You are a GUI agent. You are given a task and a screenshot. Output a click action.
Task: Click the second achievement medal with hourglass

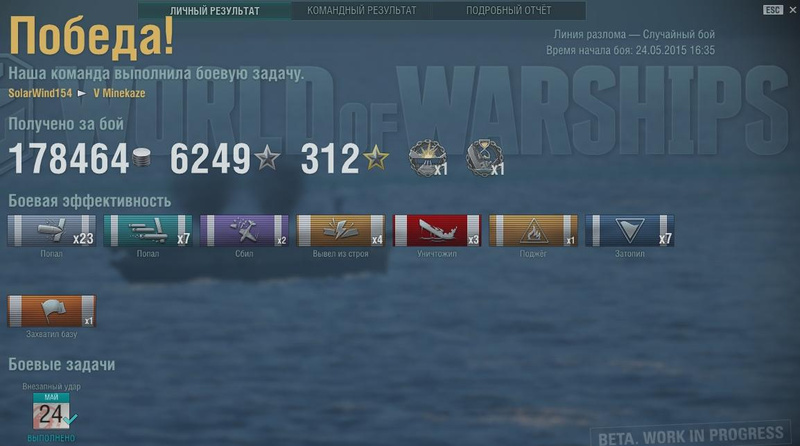485,158
